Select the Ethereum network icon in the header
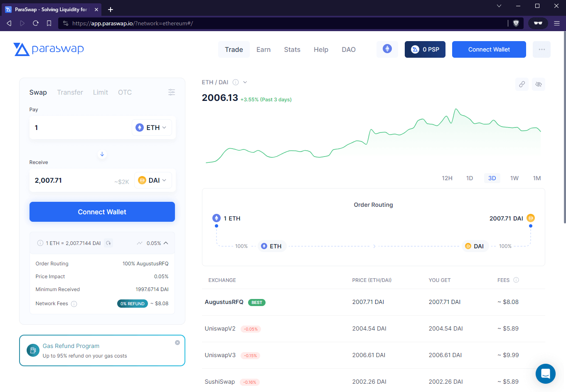 [387, 49]
